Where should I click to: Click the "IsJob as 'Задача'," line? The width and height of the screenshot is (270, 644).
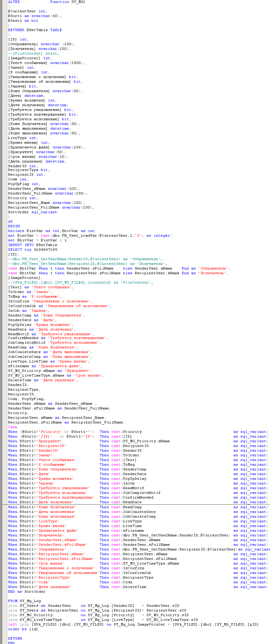[29, 311]
